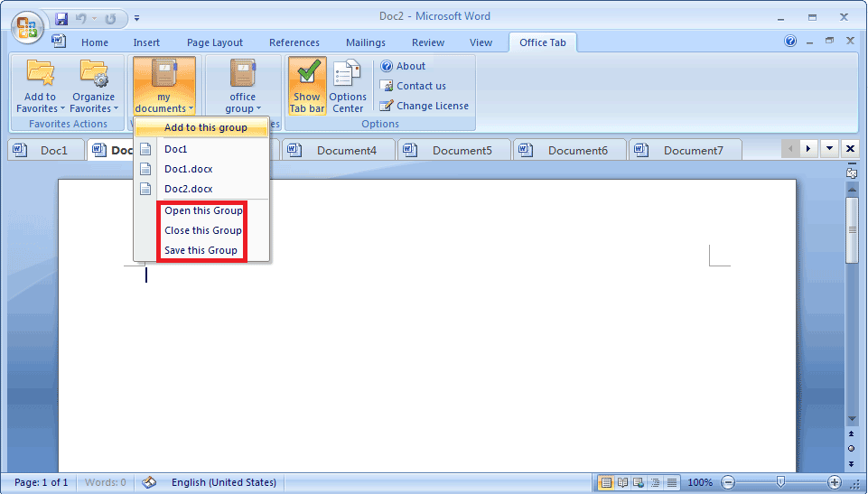Open Page Layout ribbon tab
This screenshot has width=868, height=494.
(215, 42)
